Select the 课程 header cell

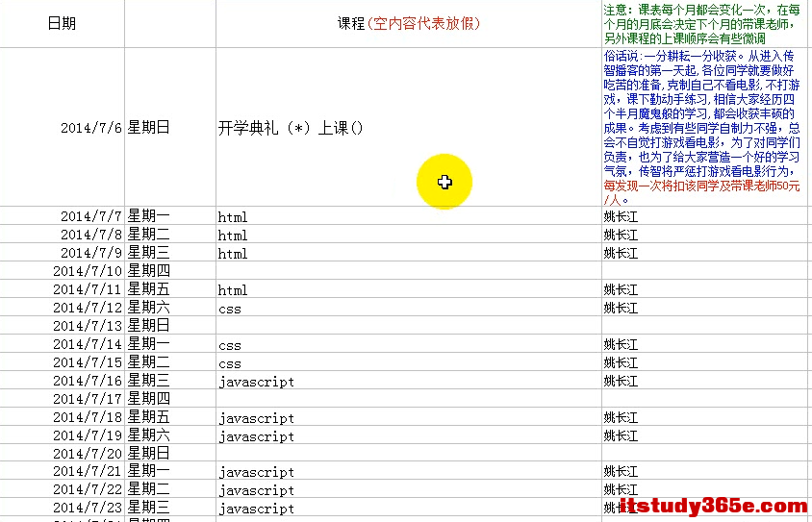tap(408, 24)
